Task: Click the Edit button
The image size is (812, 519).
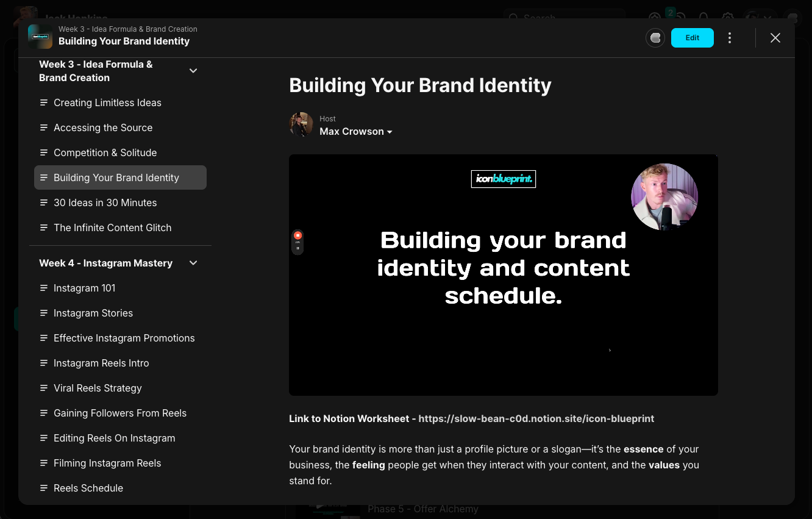Action: click(693, 38)
